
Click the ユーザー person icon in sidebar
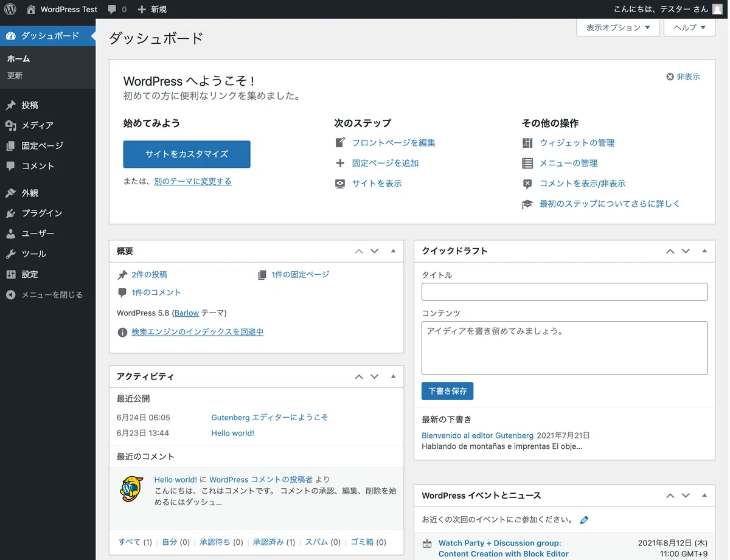tap(11, 233)
